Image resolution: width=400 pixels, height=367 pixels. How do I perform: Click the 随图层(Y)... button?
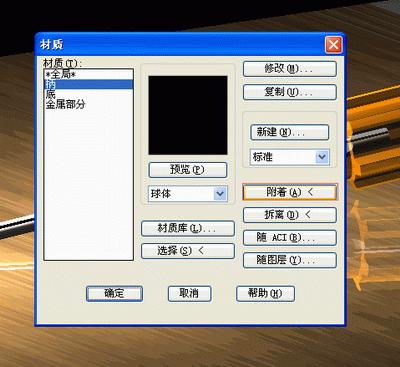click(x=290, y=260)
